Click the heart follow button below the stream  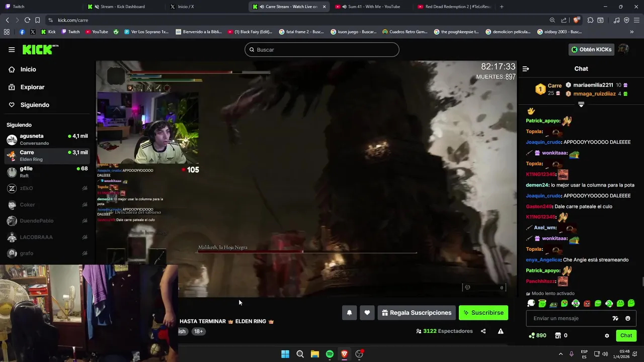click(367, 313)
